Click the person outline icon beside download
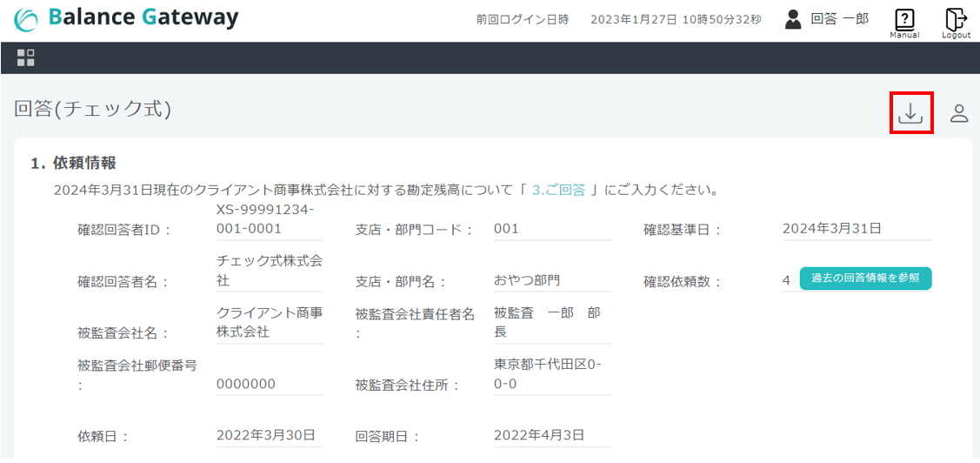The width and height of the screenshot is (980, 463). pos(959,113)
